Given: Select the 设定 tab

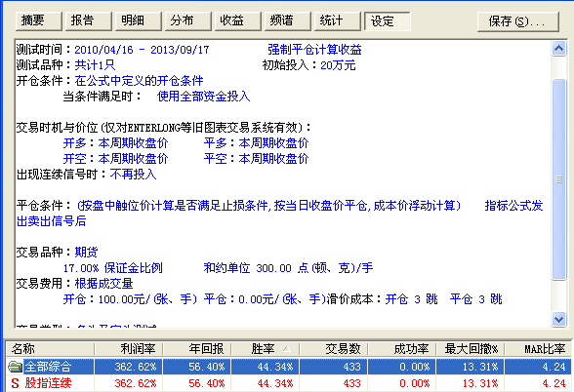Looking at the screenshot, I should (x=388, y=21).
